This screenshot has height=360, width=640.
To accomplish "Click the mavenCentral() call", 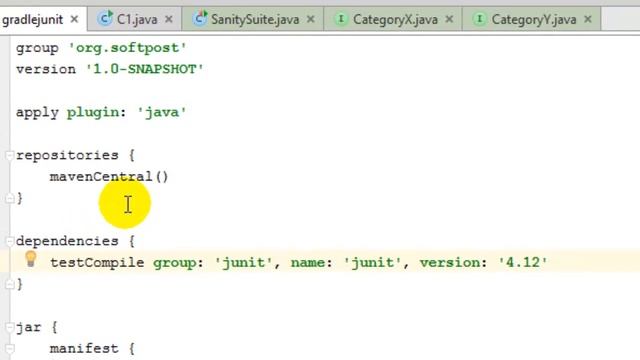I will [109, 177].
